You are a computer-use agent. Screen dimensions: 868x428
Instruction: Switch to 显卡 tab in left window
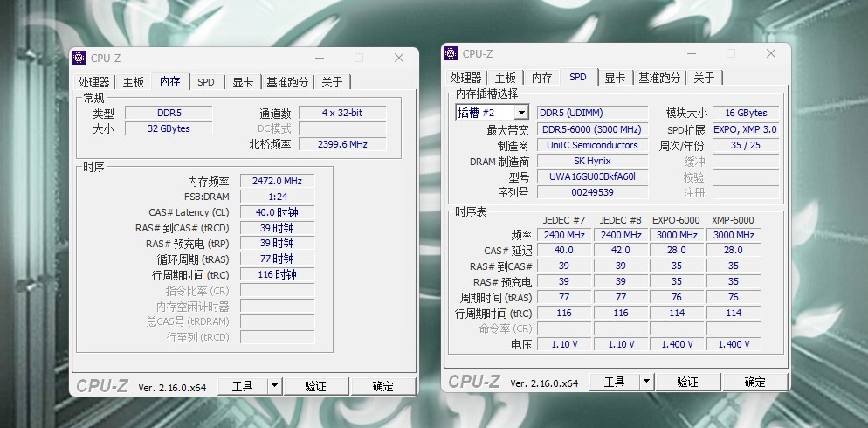coord(243,82)
